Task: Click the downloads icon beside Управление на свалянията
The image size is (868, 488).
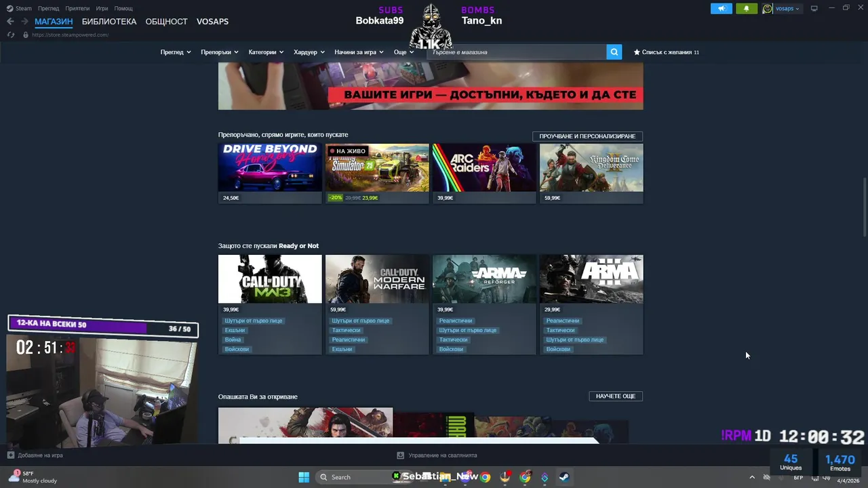Action: click(x=401, y=455)
